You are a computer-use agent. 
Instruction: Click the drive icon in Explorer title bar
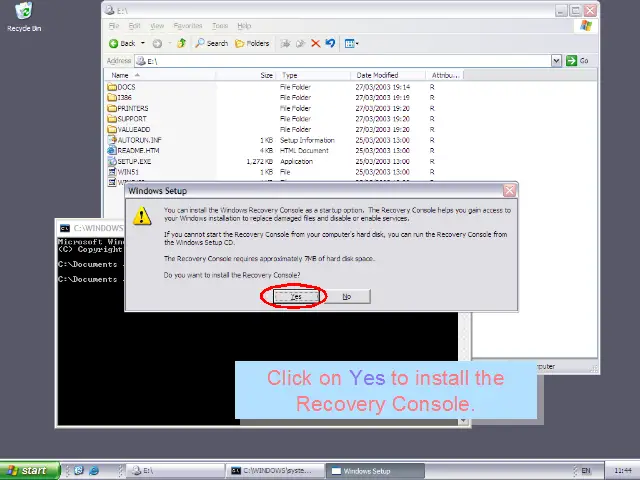point(109,10)
